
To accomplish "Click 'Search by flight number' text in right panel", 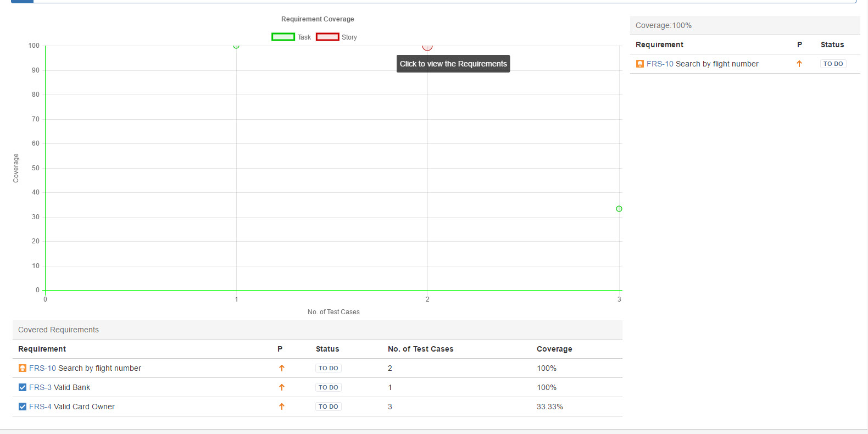I will pyautogui.click(x=717, y=64).
